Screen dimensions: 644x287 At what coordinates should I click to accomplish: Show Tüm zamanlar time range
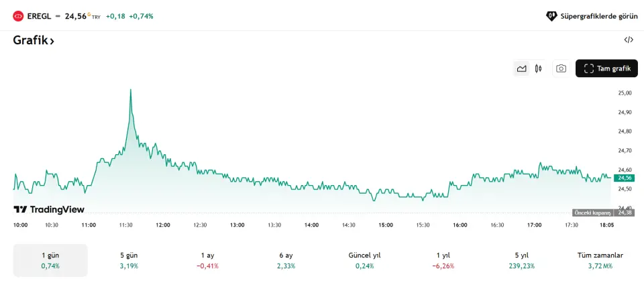coord(600,260)
